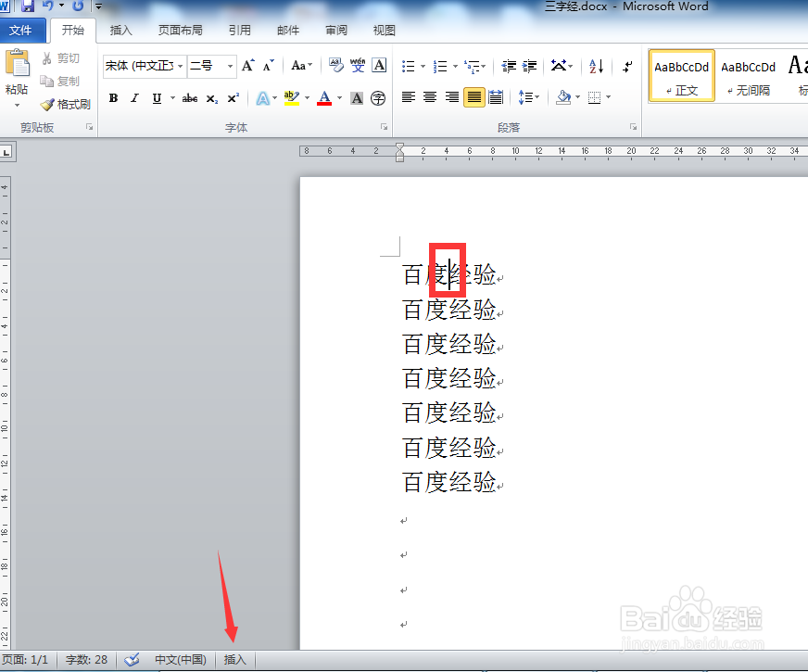Open the 段落 Paragraph dialog launcher
The height and width of the screenshot is (672, 808).
point(633,127)
